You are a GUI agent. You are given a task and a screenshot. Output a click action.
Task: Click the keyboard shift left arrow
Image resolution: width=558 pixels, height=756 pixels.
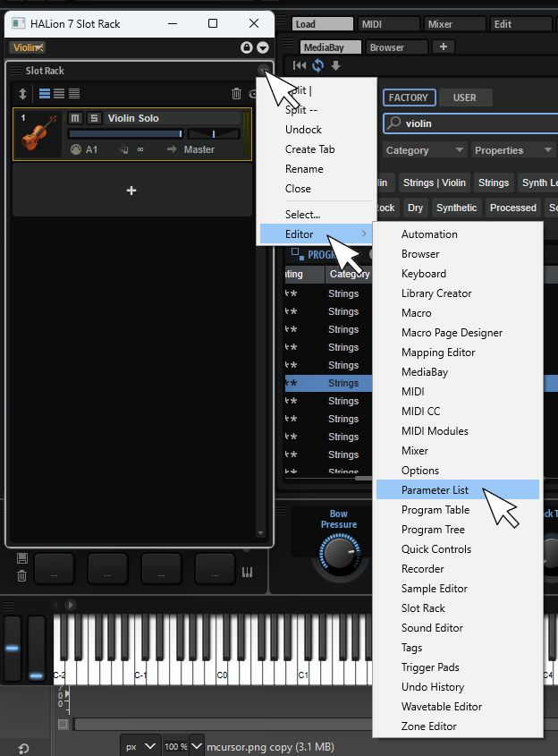55,605
